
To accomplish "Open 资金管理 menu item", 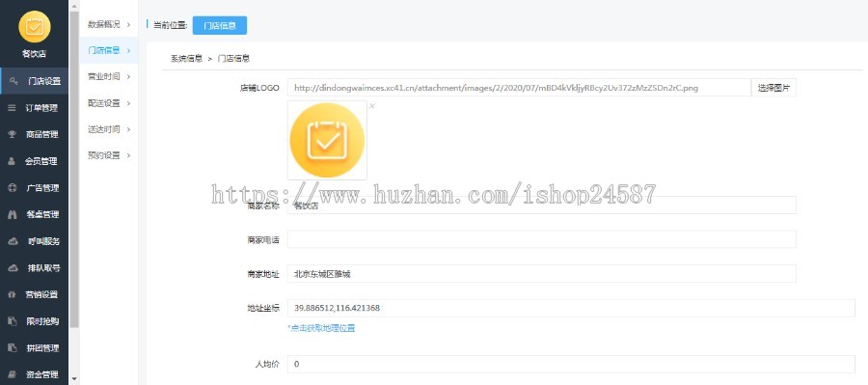I will click(x=35, y=374).
